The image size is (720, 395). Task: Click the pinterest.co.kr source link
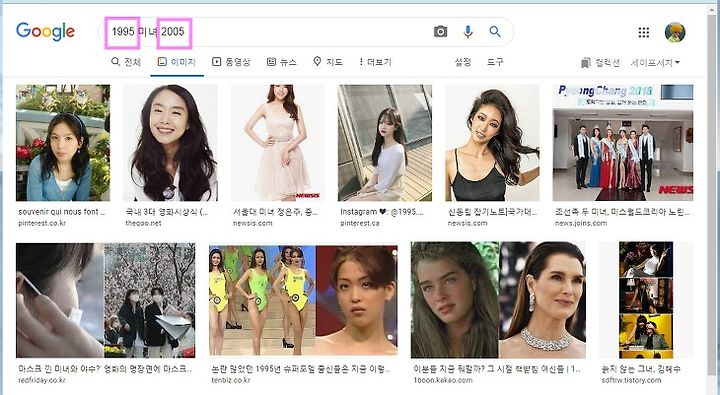(42, 223)
